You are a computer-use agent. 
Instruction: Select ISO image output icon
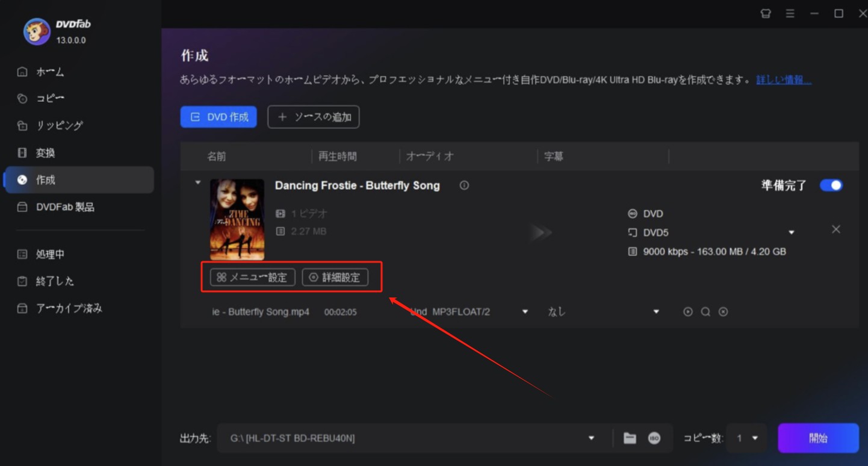[654, 438]
